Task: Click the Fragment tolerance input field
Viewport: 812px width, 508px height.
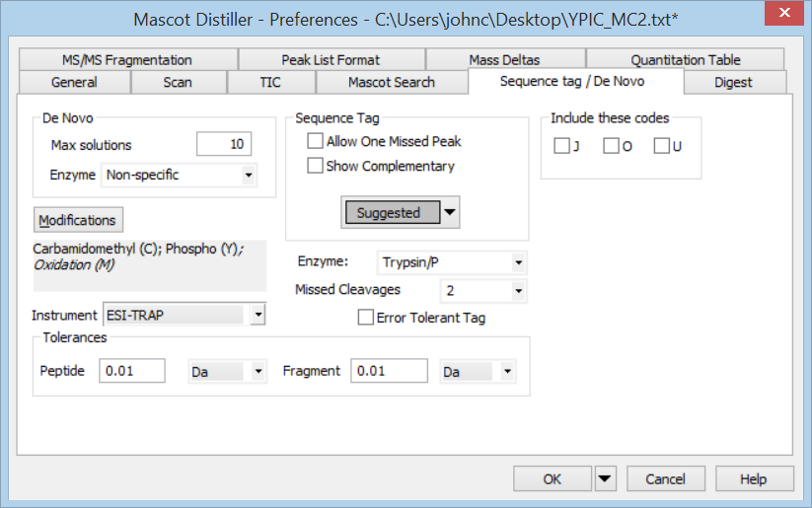Action: pos(389,371)
